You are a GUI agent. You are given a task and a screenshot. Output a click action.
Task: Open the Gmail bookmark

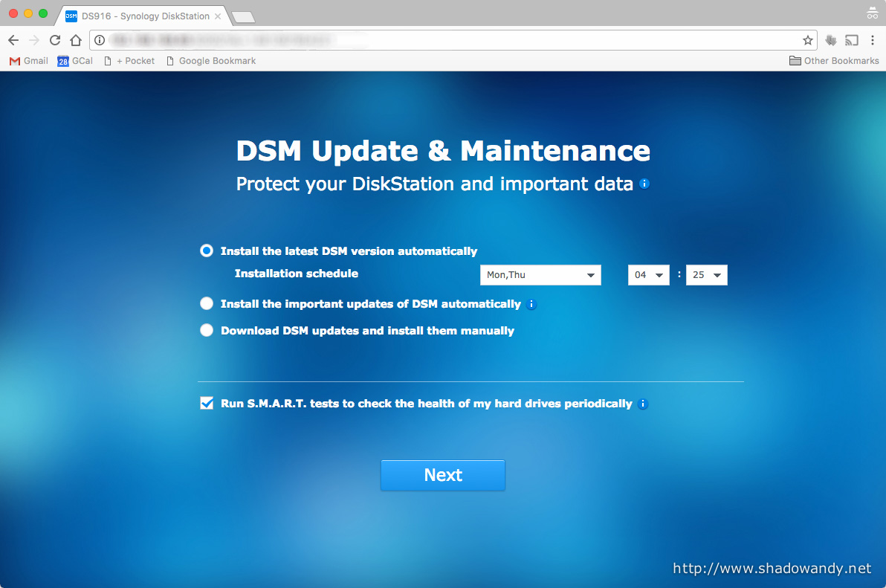[x=29, y=61]
